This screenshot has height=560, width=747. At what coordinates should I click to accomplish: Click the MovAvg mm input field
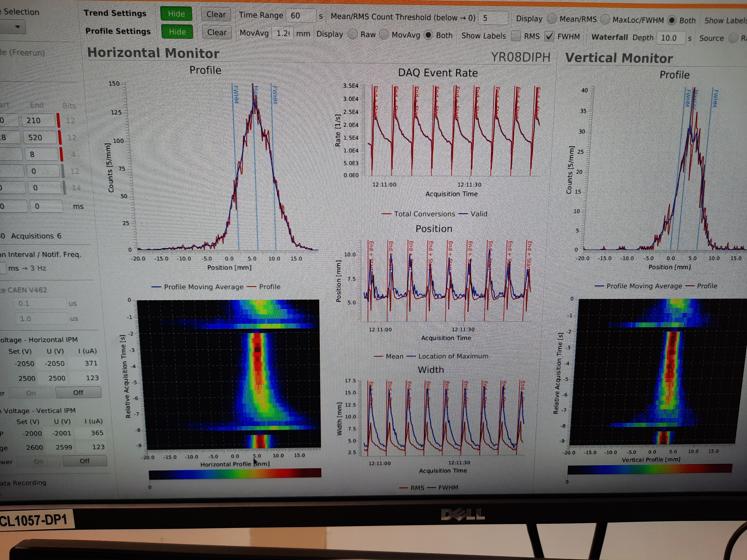coord(283,33)
